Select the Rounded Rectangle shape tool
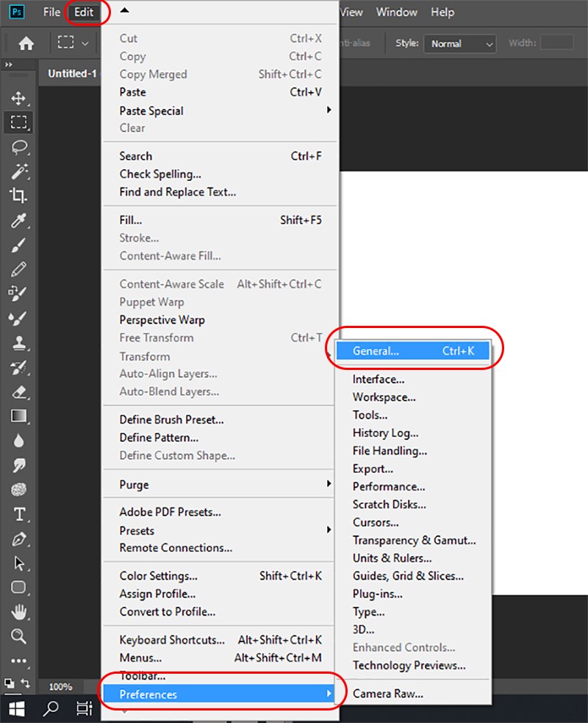Screen dimensions: 588x723 click(18, 588)
